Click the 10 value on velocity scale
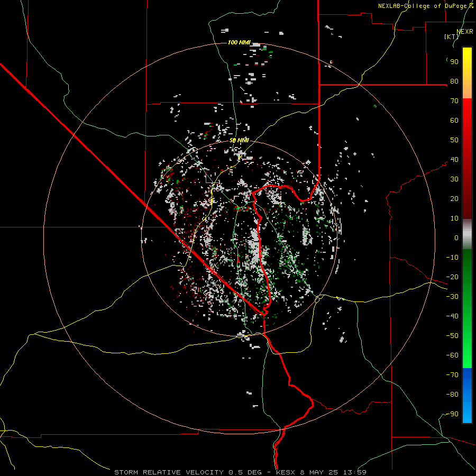 click(x=454, y=218)
